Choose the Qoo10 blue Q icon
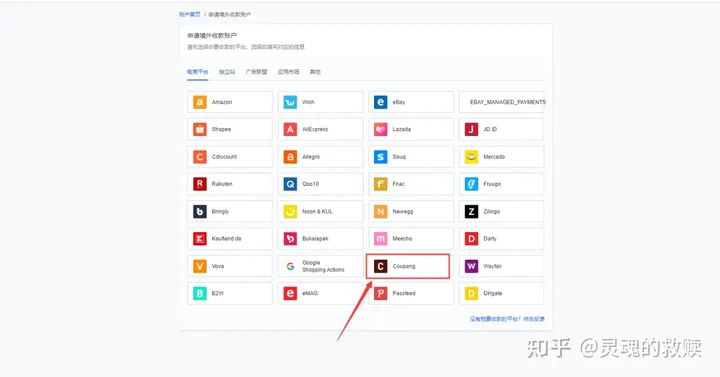This screenshot has width=720, height=377. 290,184
